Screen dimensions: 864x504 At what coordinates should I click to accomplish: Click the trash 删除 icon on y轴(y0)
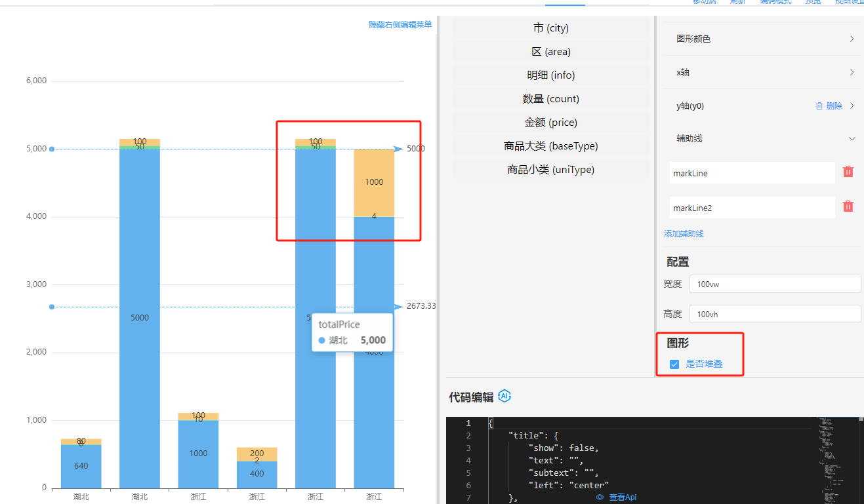[819, 106]
